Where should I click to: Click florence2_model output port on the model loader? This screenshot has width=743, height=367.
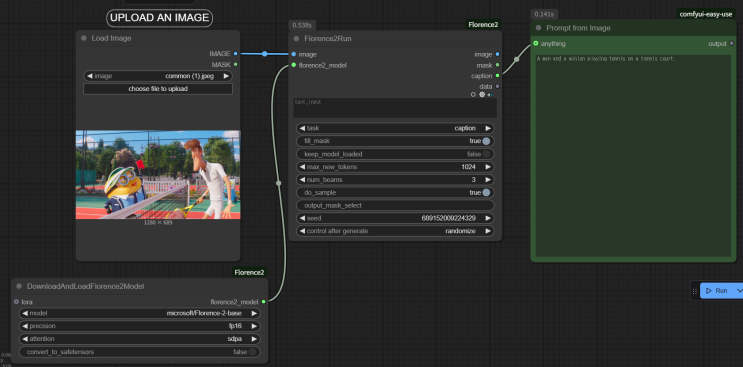pos(263,302)
